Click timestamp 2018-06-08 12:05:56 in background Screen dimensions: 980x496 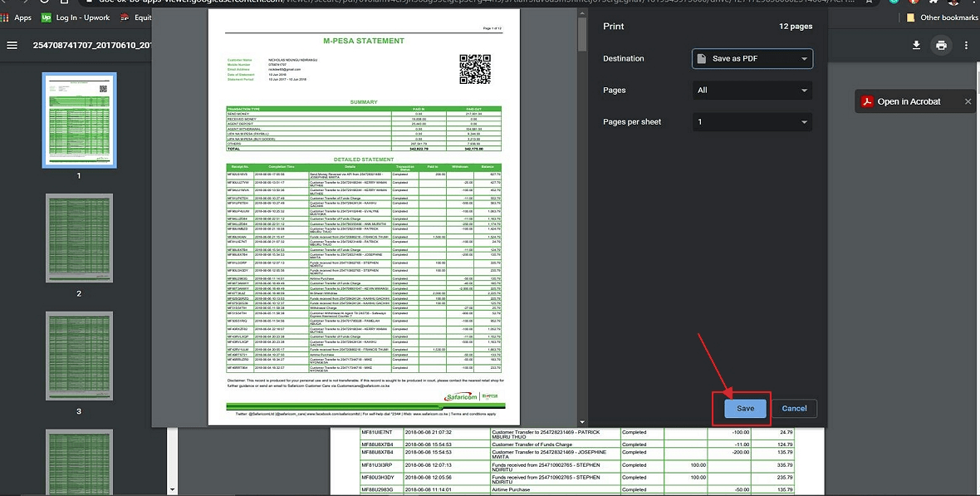point(428,478)
